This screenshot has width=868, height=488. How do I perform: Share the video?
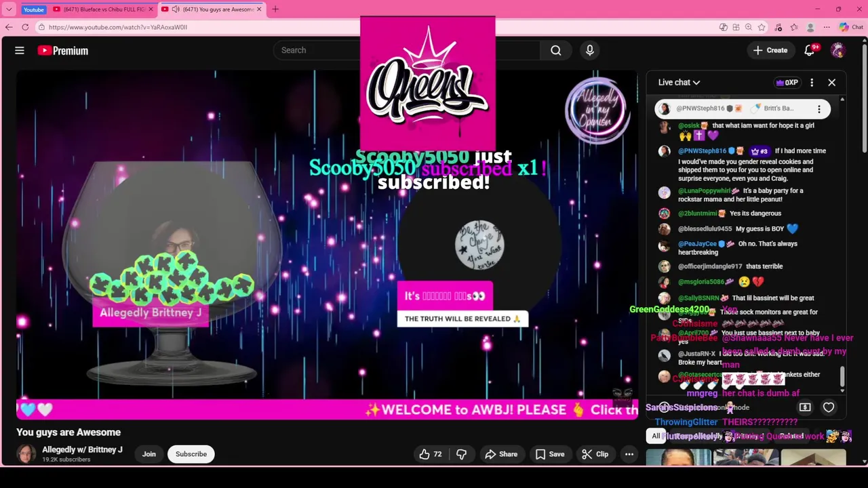[501, 454]
